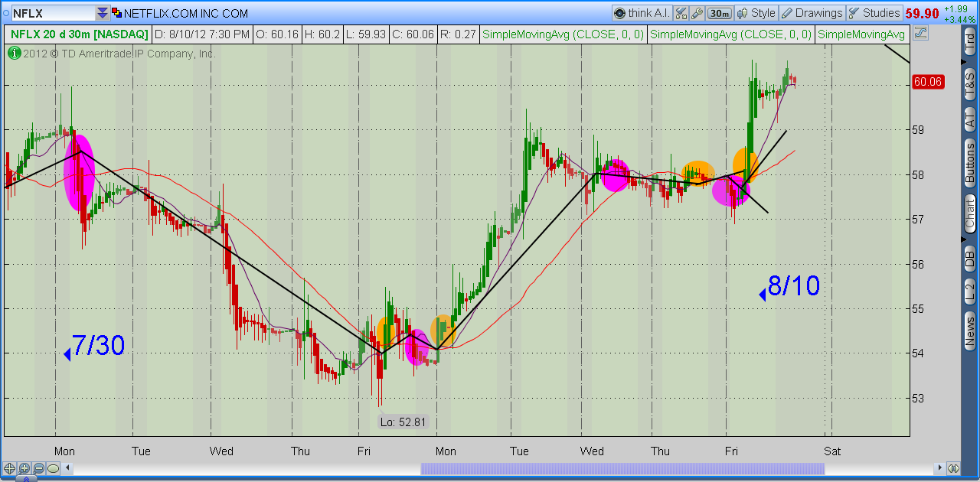
Task: Select the Chart sidebar tab
Action: click(x=970, y=213)
